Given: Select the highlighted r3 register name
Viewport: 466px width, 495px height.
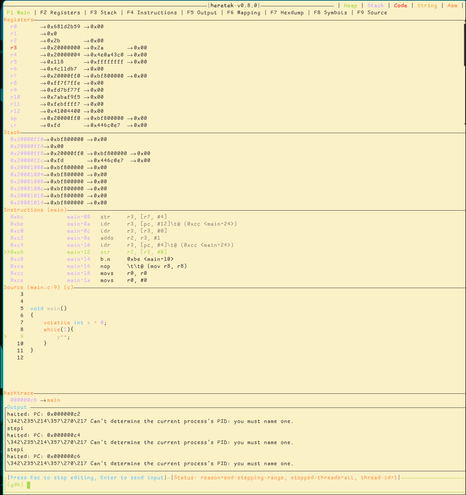Looking at the screenshot, I should click(x=13, y=48).
